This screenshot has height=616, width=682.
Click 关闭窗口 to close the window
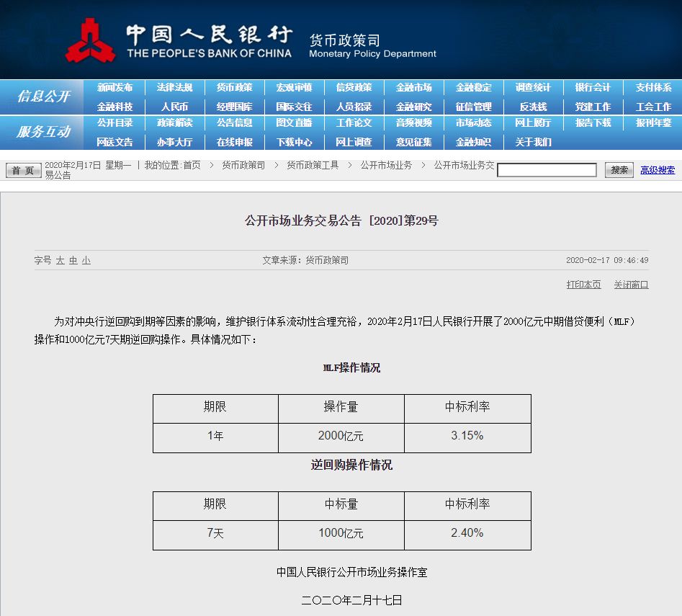[x=632, y=284]
